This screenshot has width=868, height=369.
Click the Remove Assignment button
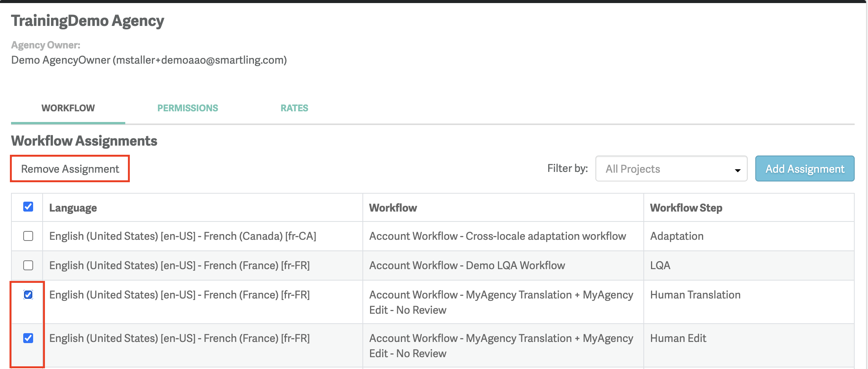point(70,168)
